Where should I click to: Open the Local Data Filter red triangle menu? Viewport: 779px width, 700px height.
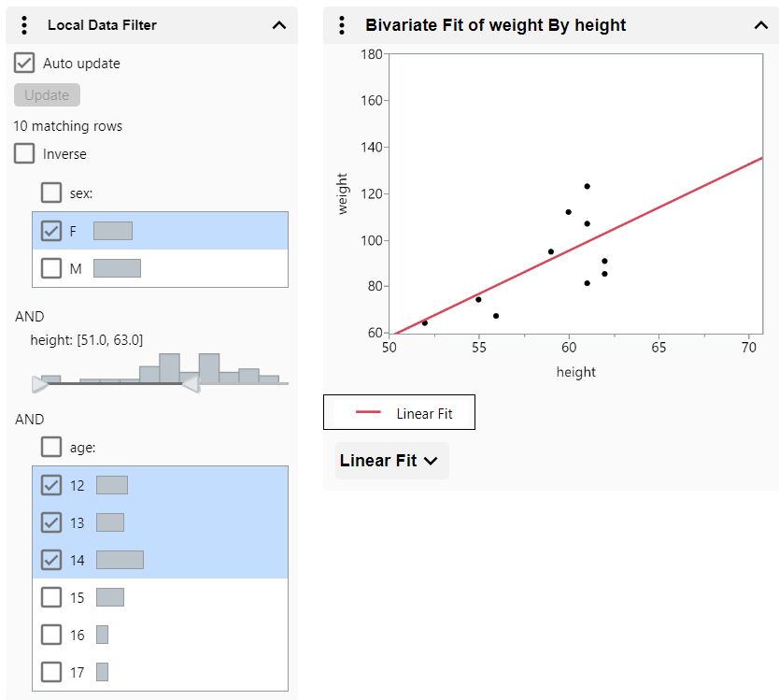23,25
